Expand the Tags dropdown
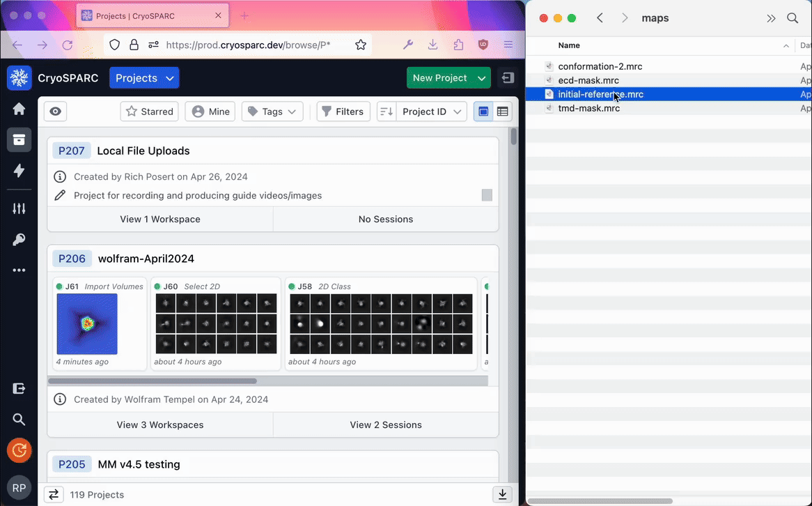The height and width of the screenshot is (506, 812). 272,112
